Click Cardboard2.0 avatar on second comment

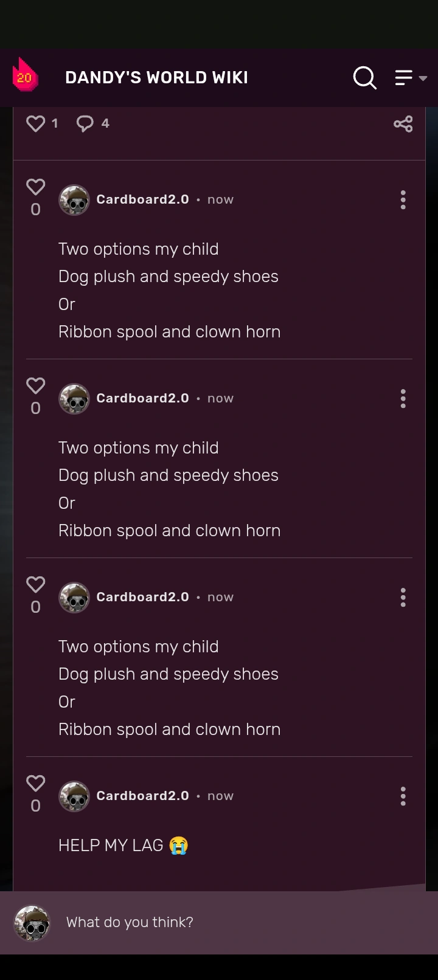pos(74,399)
